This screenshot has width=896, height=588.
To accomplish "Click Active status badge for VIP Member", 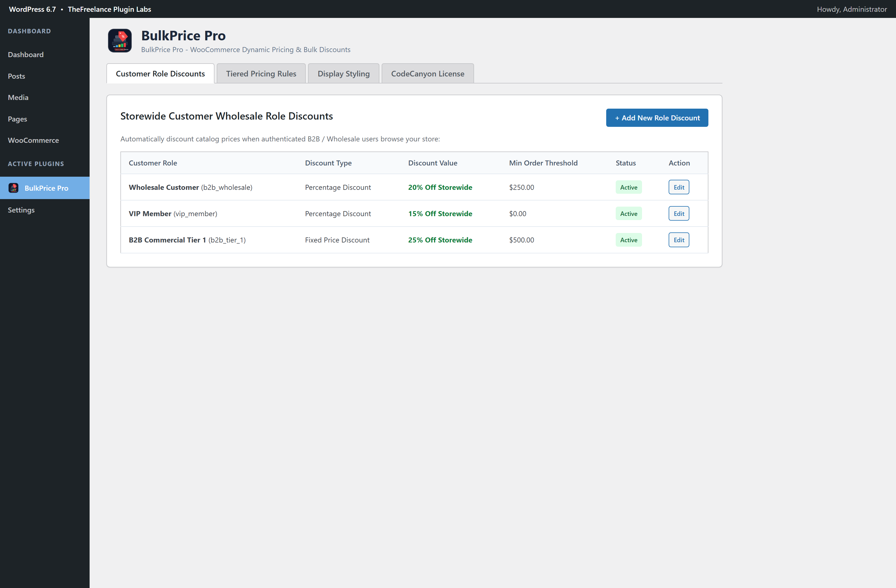I will click(x=629, y=213).
